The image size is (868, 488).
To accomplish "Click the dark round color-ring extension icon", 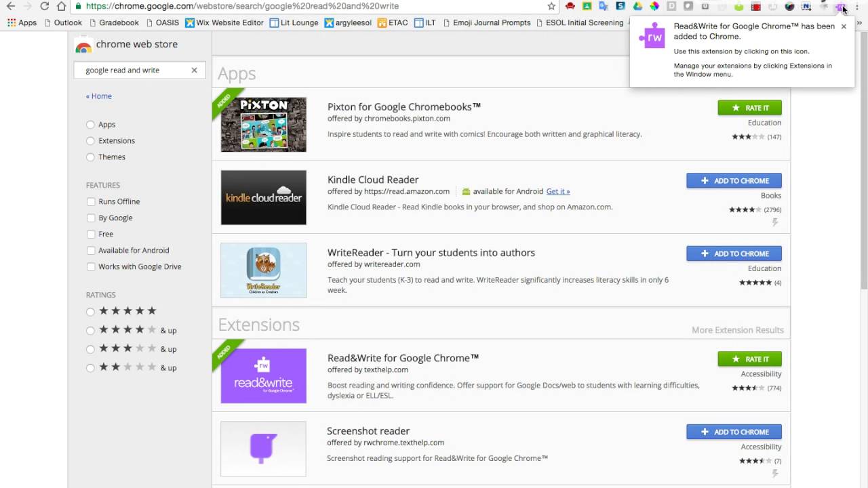I will [x=789, y=7].
